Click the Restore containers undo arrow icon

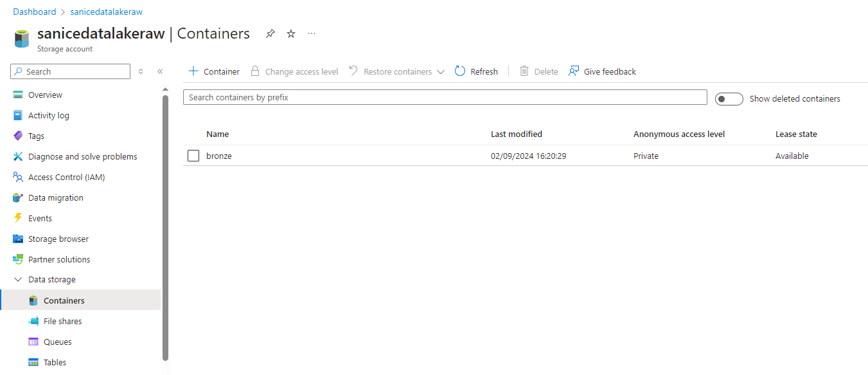(353, 71)
